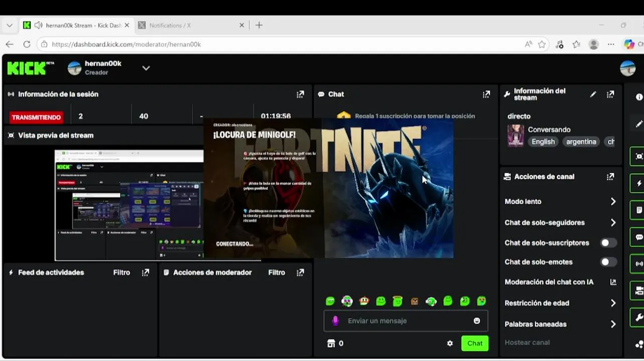Toggle Chat de solo-suscriptores switch
This screenshot has width=644, height=361.
click(608, 243)
